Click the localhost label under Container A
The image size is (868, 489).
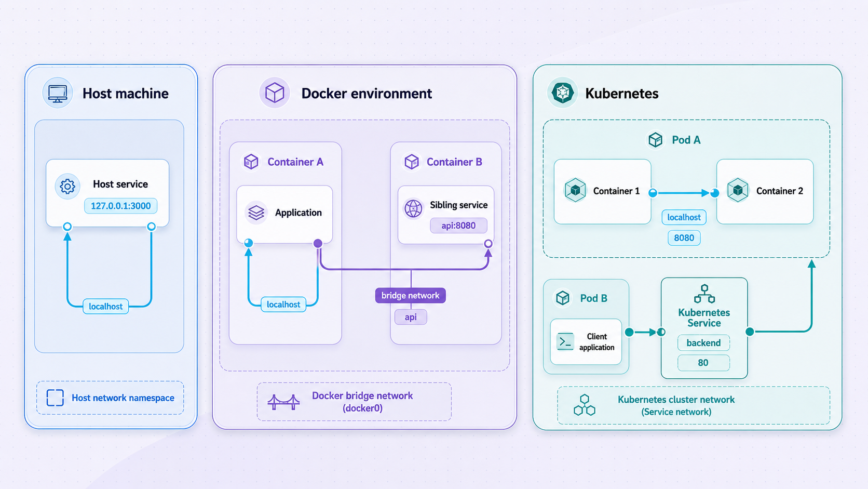tap(283, 304)
